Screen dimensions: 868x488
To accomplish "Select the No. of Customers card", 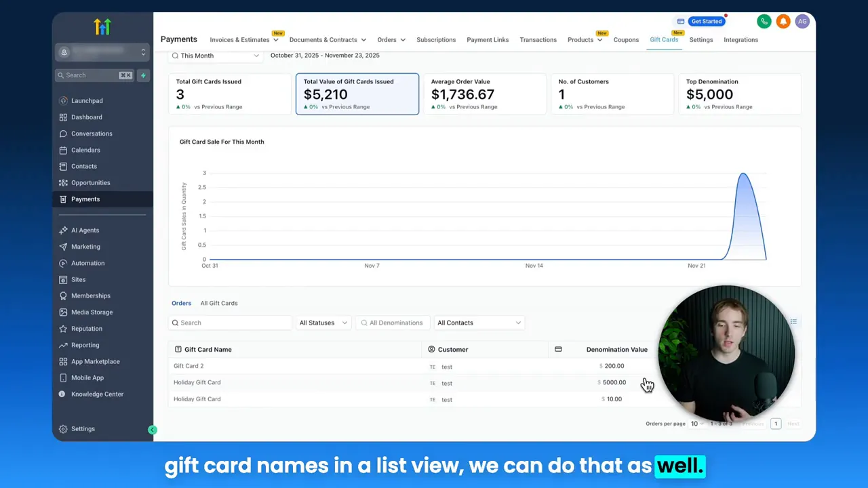I will point(612,94).
